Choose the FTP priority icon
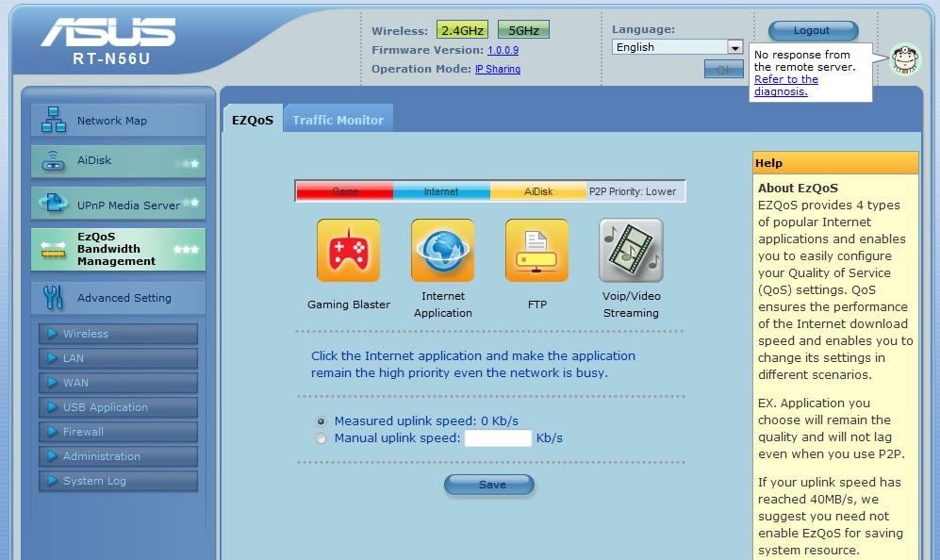Viewport: 940px width, 560px height. (536, 250)
